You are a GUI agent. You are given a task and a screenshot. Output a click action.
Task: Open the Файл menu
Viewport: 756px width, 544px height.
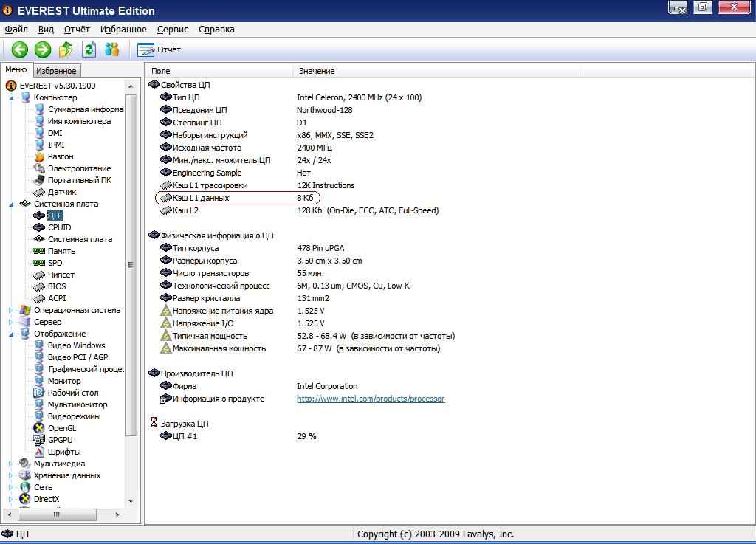click(16, 30)
